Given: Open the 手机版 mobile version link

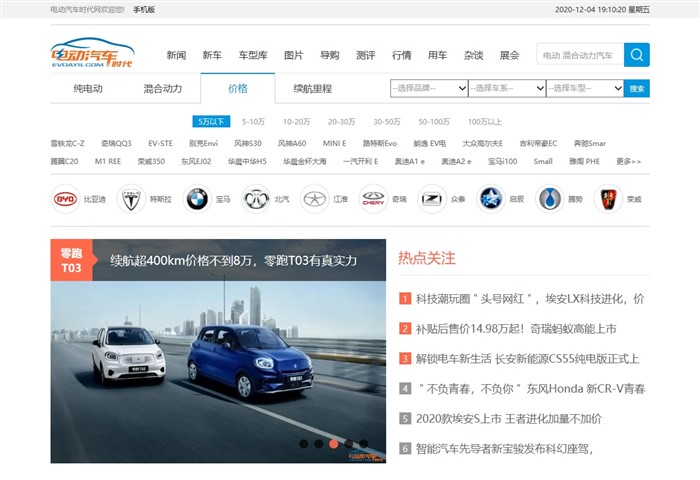Looking at the screenshot, I should coord(144,9).
